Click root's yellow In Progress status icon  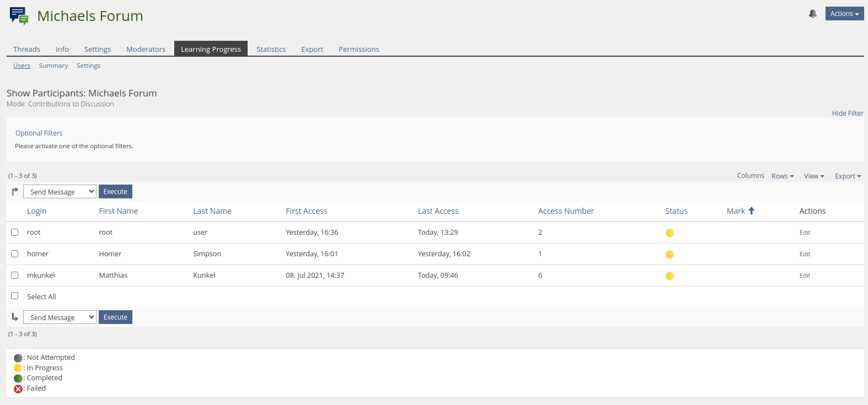pyautogui.click(x=669, y=233)
